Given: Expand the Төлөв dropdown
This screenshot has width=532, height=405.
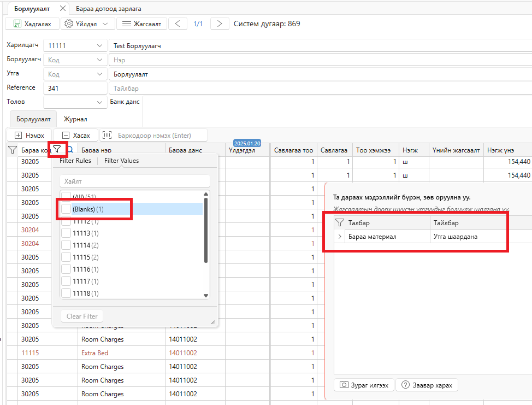Looking at the screenshot, I should point(99,102).
